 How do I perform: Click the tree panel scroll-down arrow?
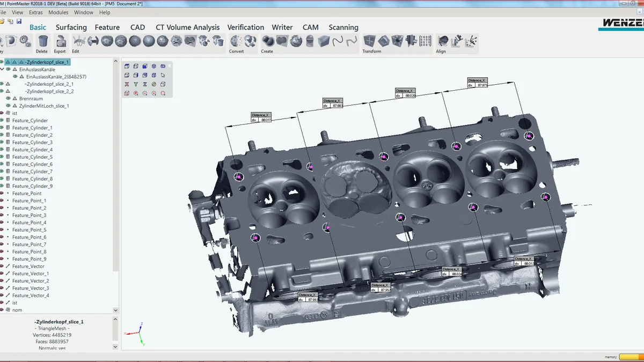[116, 310]
